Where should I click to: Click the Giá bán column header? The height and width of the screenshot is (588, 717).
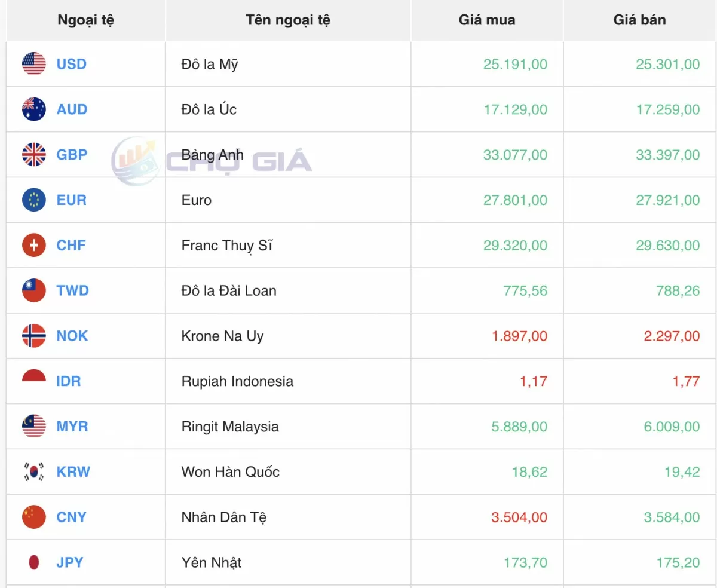click(x=640, y=20)
